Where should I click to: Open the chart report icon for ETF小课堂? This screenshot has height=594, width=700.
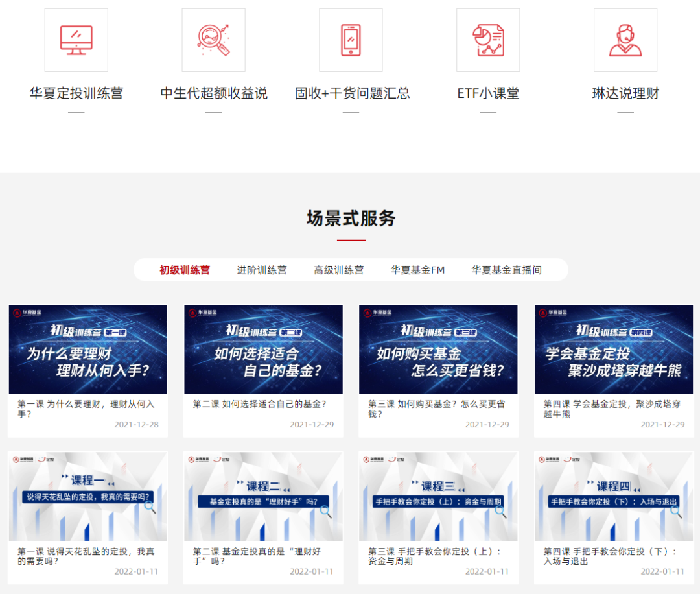488,40
